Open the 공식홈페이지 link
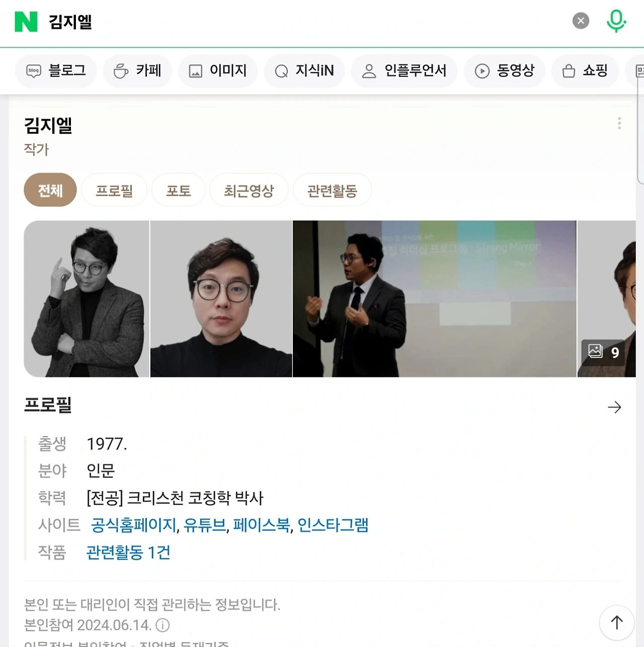Screen dimensions: 644x647 133,525
